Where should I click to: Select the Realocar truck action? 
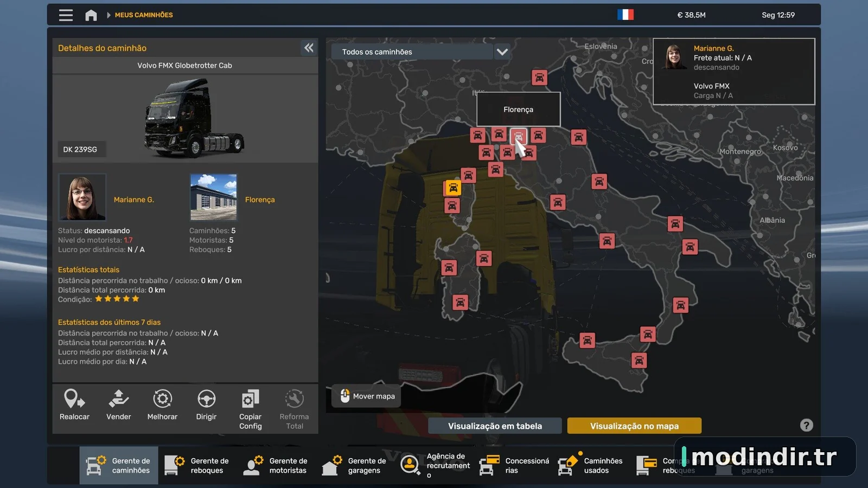pos(74,405)
